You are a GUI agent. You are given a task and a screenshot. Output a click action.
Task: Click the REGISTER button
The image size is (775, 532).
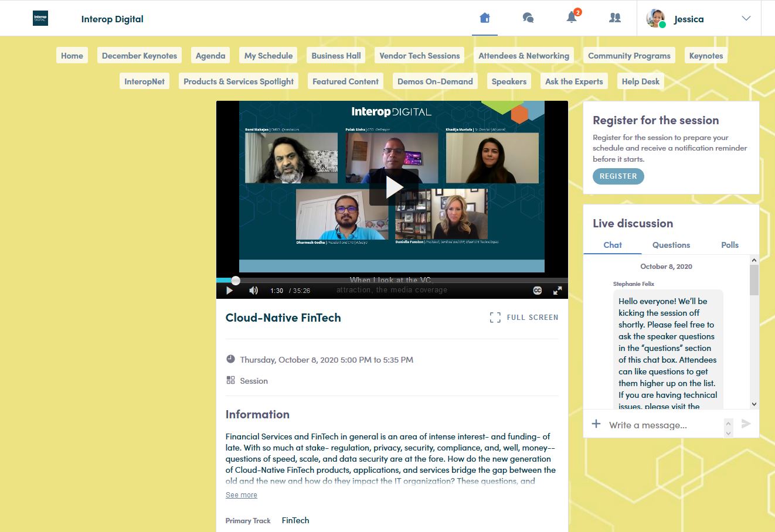click(618, 176)
